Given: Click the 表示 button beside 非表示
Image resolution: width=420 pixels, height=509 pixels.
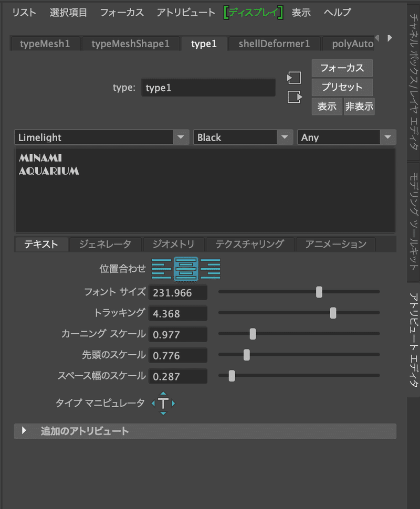Looking at the screenshot, I should pos(327,106).
